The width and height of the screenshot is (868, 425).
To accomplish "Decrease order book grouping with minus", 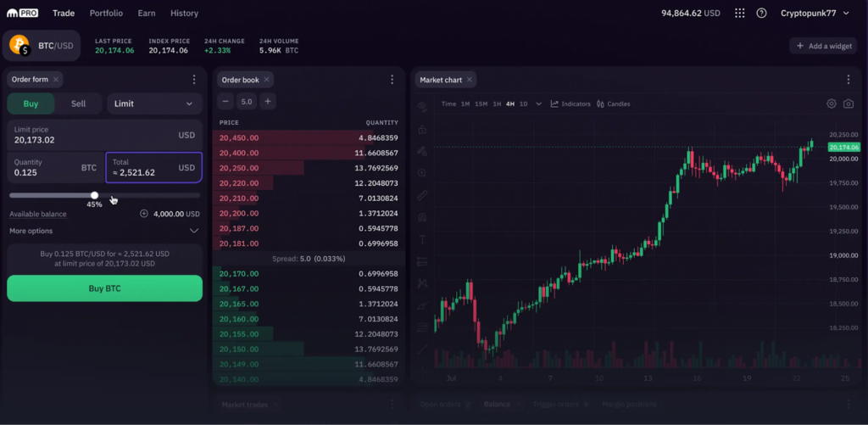I will tap(225, 102).
